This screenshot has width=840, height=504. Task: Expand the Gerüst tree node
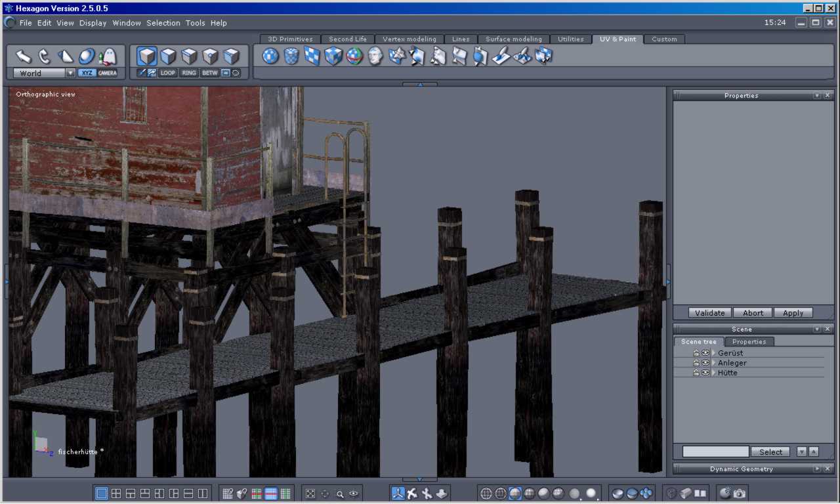(714, 353)
